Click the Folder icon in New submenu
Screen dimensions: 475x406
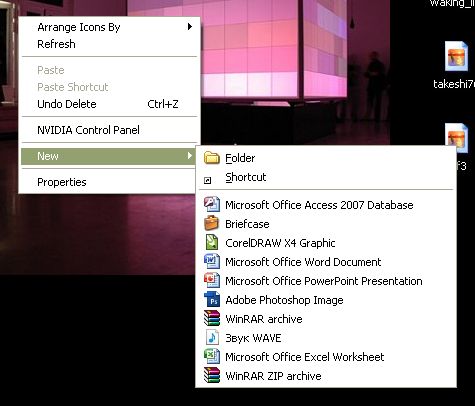click(x=212, y=158)
